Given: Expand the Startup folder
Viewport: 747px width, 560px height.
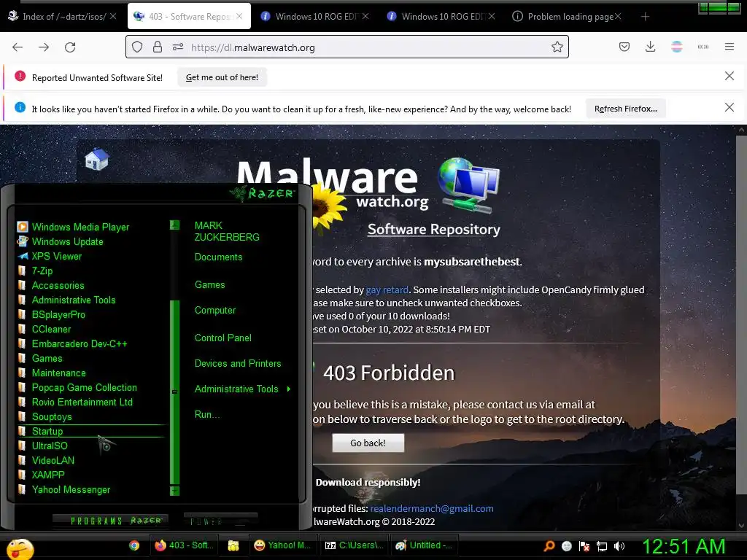Looking at the screenshot, I should coord(47,432).
